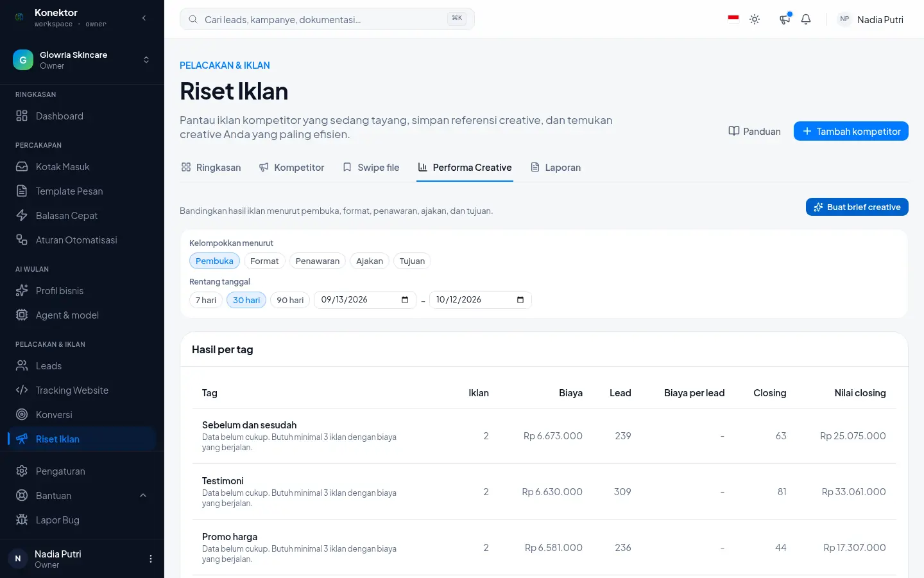This screenshot has width=924, height=578.
Task: Click the Buat brief creative button
Action: (857, 207)
